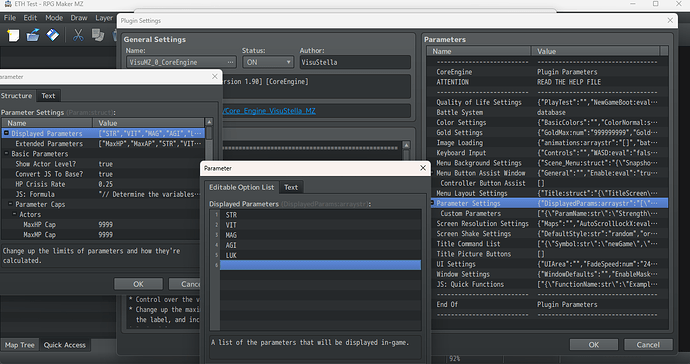
Task: Click the ellipsis button beside plugin name field
Action: click(231, 62)
